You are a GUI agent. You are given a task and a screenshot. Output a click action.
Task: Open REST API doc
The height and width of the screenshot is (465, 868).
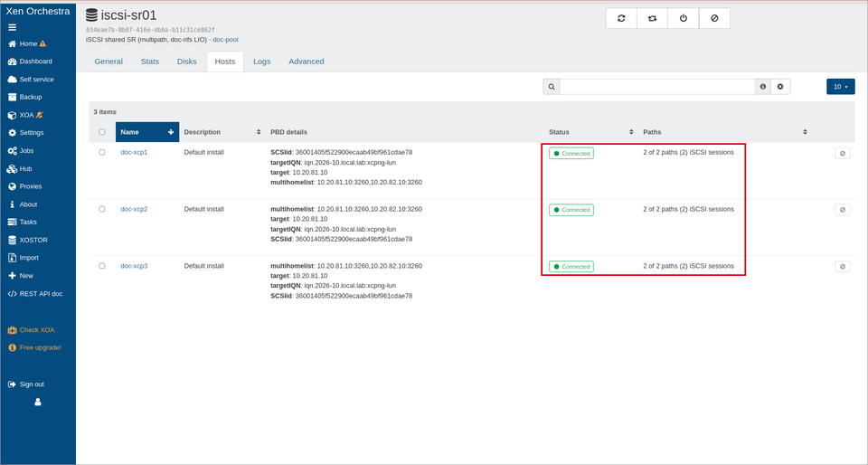(35, 294)
